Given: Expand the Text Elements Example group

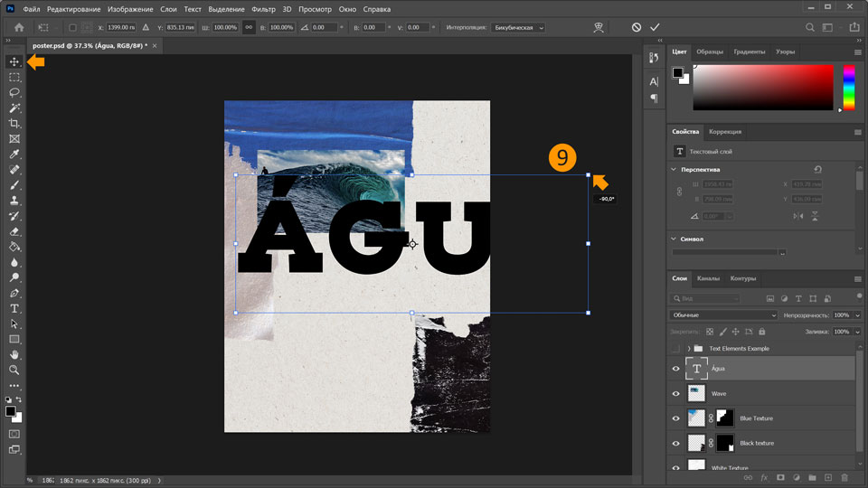Looking at the screenshot, I should (x=689, y=349).
